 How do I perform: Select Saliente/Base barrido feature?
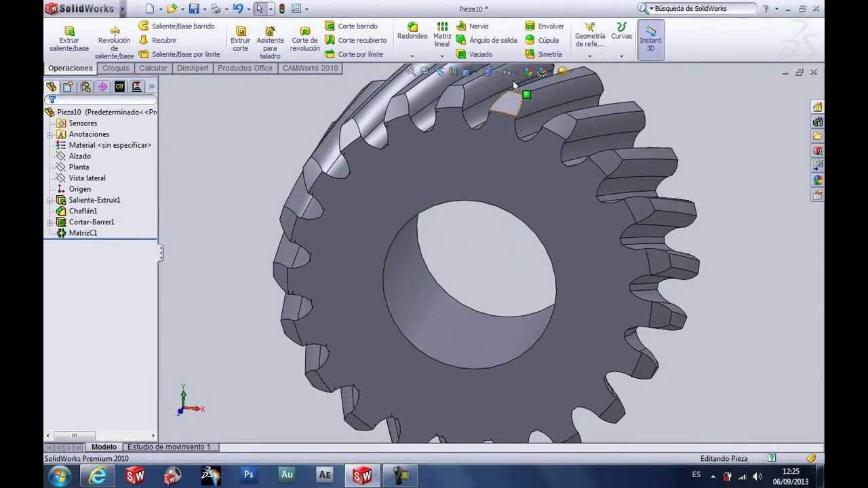[x=176, y=26]
